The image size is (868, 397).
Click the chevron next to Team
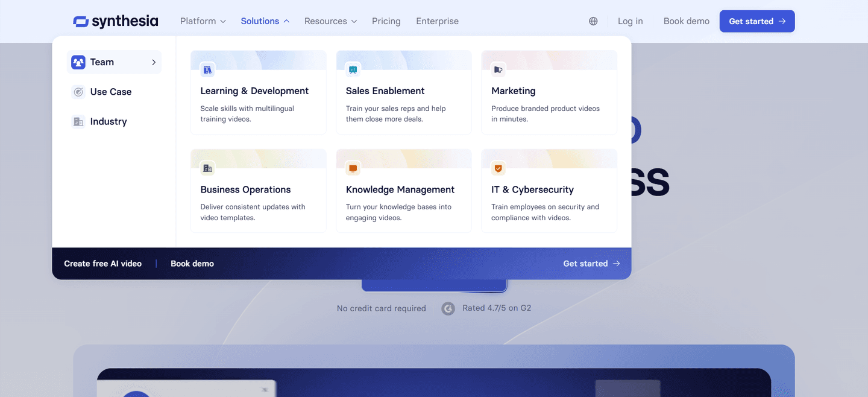[x=154, y=62]
